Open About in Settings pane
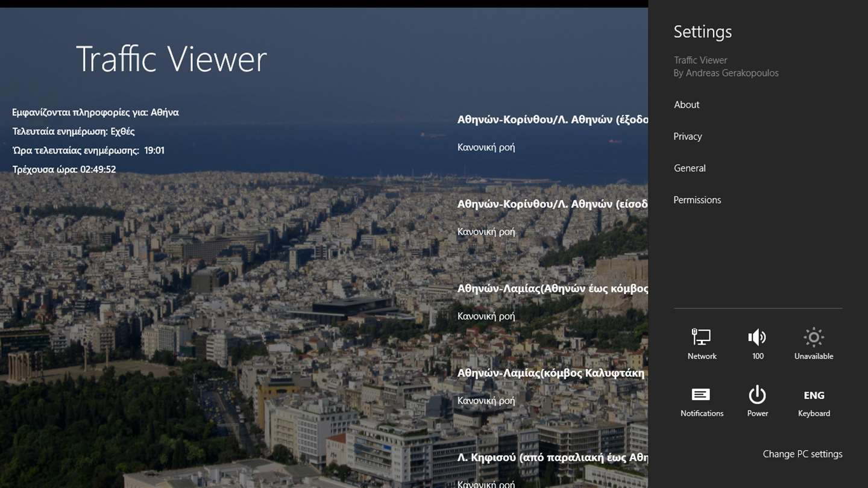Image resolution: width=868 pixels, height=488 pixels. pos(687,105)
